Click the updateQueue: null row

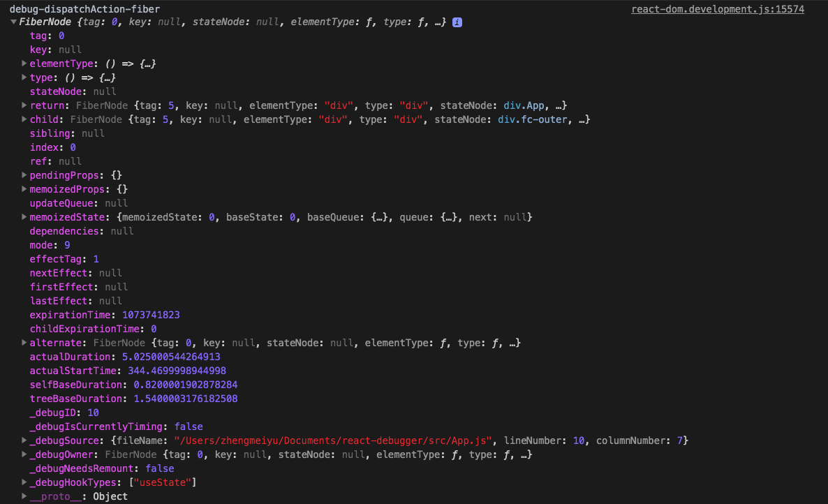tap(79, 203)
